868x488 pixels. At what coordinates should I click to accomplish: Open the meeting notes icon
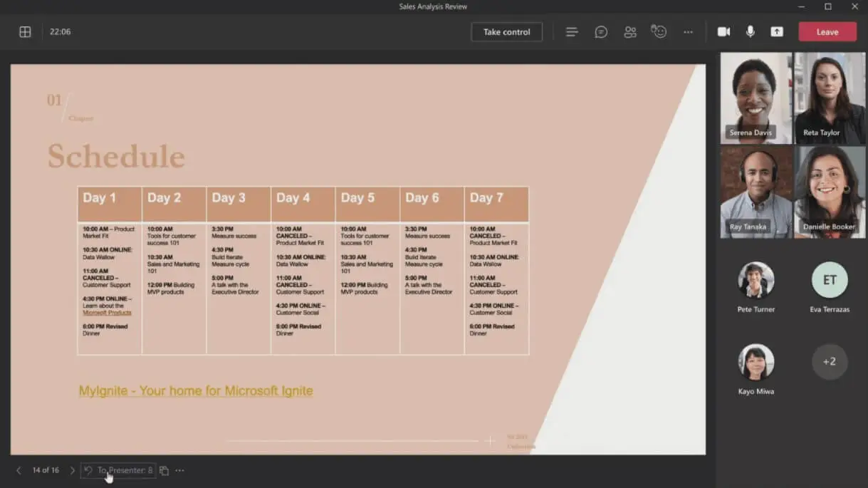(x=572, y=31)
